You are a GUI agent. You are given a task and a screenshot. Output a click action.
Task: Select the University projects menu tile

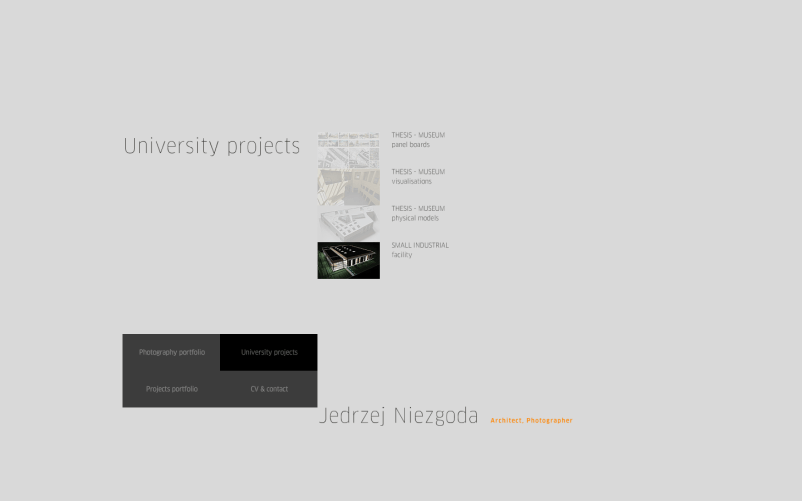click(269, 352)
